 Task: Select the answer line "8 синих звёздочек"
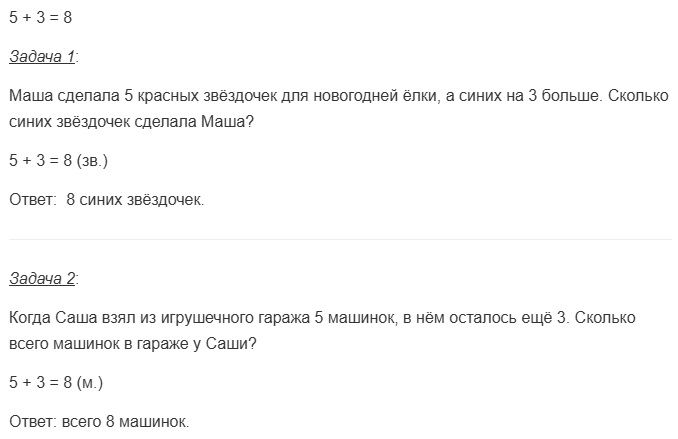(x=134, y=200)
